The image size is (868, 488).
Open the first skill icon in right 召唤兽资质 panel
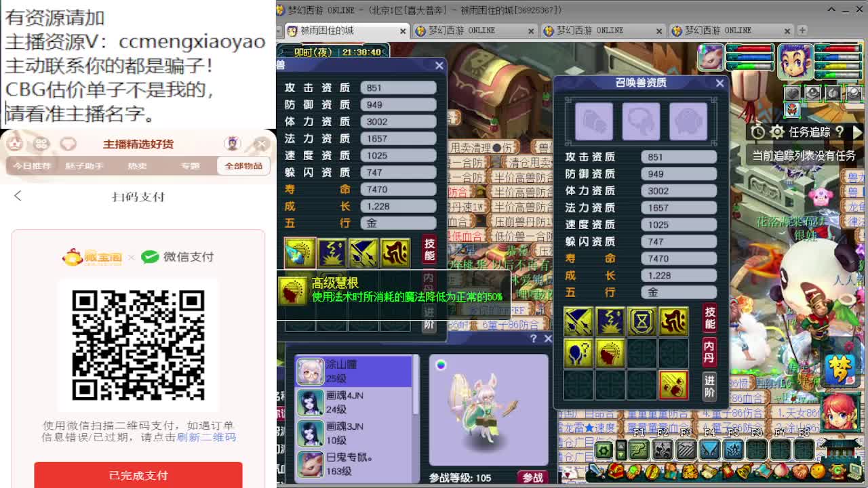click(578, 321)
